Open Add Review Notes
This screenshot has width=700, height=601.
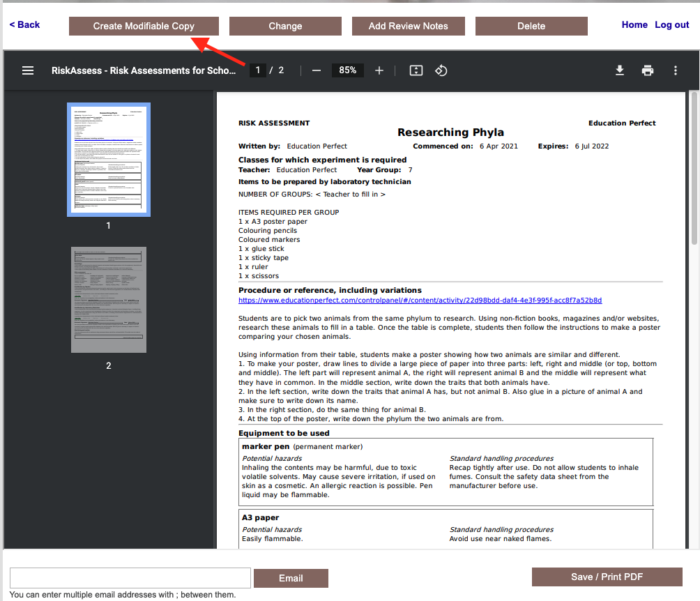[408, 26]
